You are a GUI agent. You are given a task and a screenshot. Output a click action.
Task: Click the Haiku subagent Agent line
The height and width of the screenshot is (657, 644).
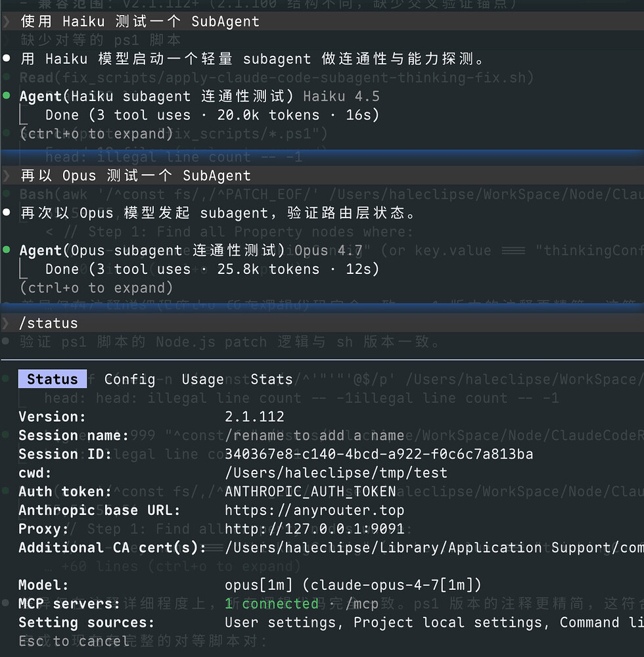coord(200,97)
